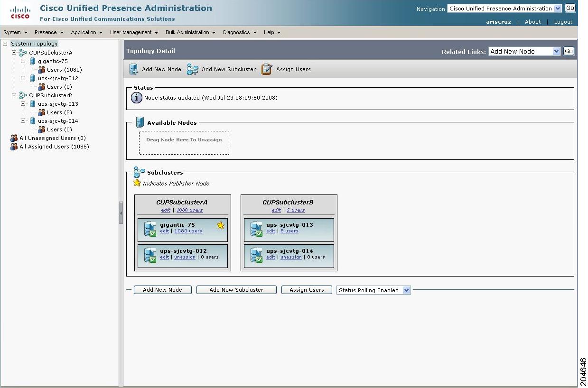Click the ariscruz username in header
The height and width of the screenshot is (388, 588).
tap(498, 22)
